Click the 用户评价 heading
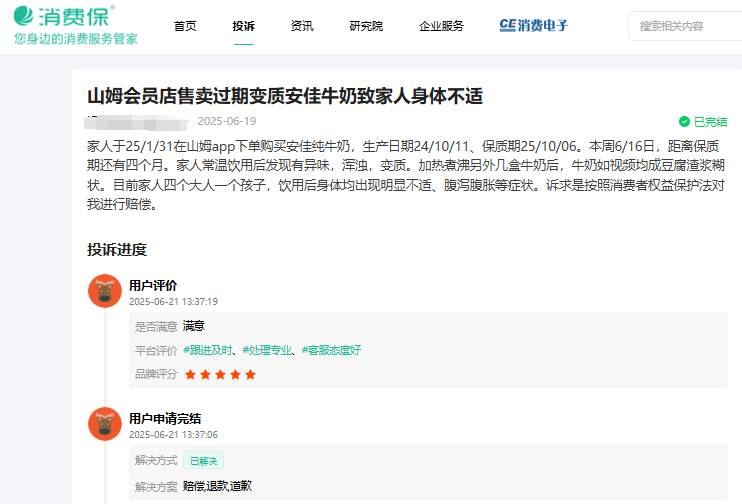Viewport: 742px width, 504px height. pos(153,285)
